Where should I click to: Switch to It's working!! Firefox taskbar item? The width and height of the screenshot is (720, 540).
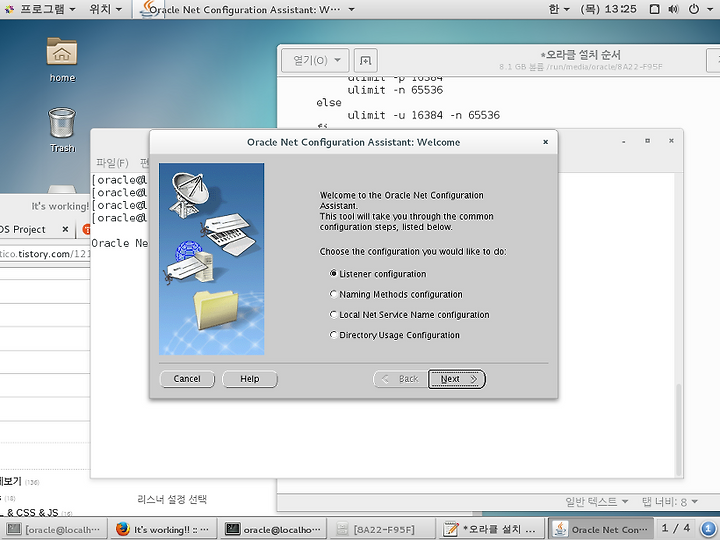[x=163, y=529]
